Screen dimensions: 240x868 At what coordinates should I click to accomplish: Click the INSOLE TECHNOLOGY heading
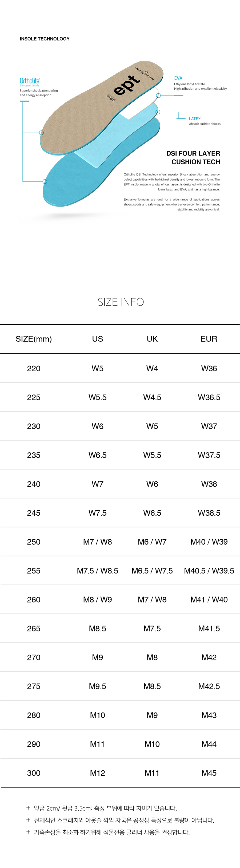tap(45, 39)
